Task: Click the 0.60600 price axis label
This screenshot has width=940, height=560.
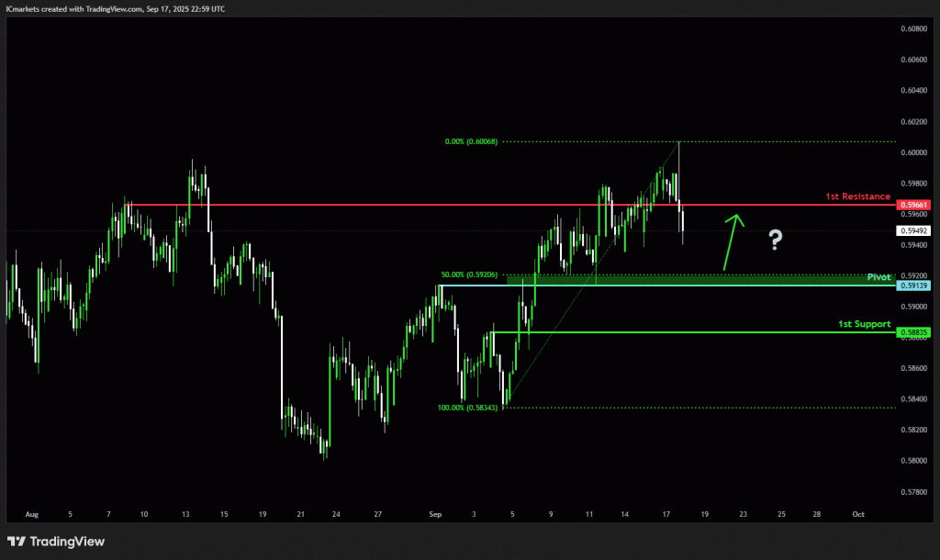Action: [x=913, y=60]
